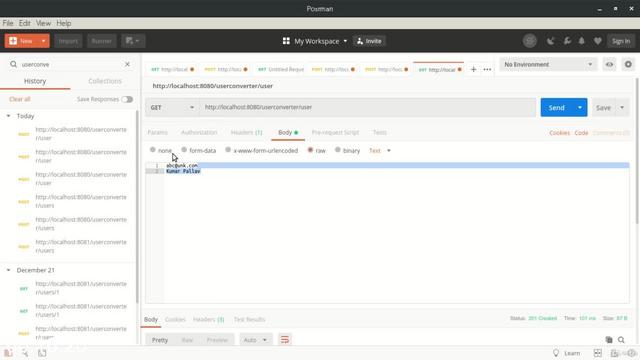The width and height of the screenshot is (640, 360).
Task: Click the Import button
Action: tap(68, 41)
